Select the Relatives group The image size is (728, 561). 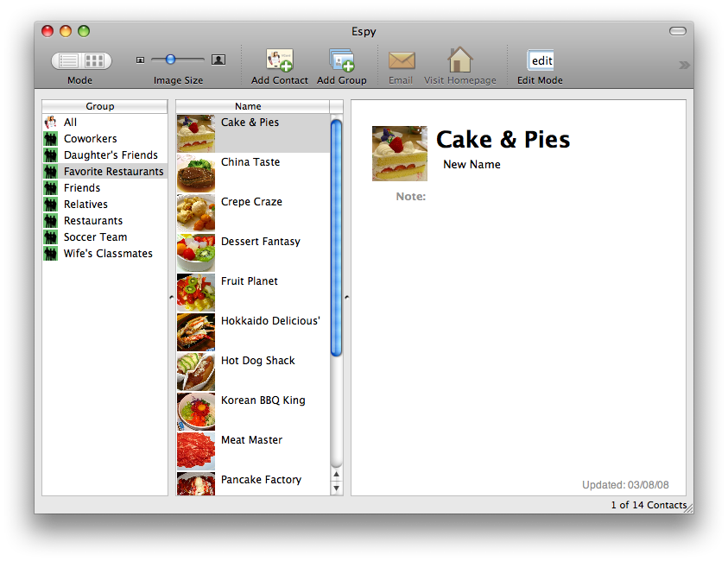104,205
